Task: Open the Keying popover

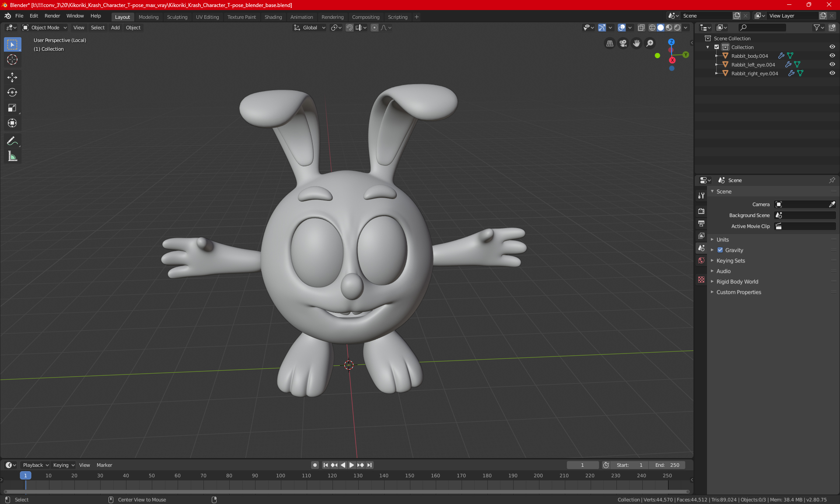Action: tap(63, 465)
